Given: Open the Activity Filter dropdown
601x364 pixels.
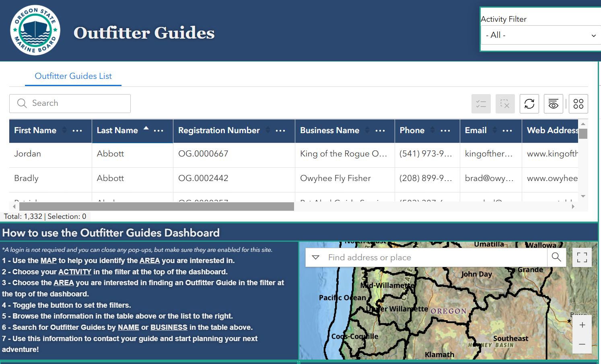Looking at the screenshot, I should (541, 35).
